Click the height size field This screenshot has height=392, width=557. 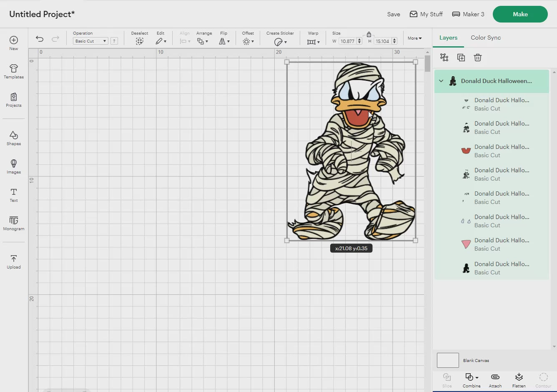382,41
